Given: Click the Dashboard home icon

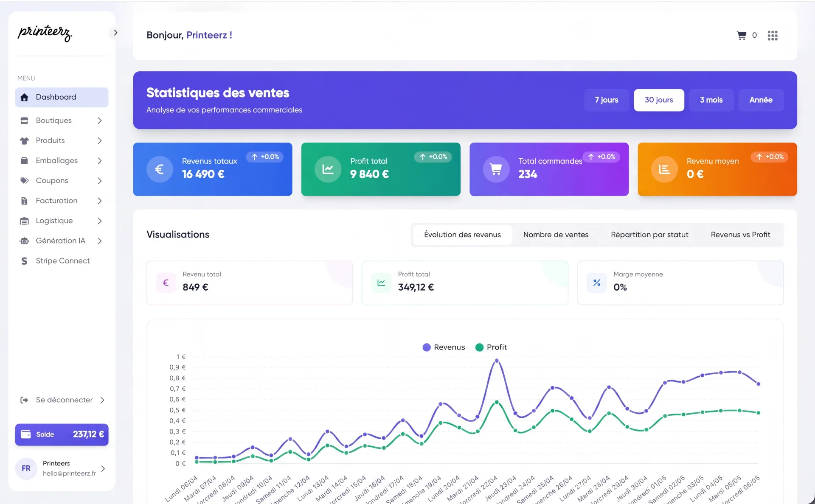Looking at the screenshot, I should 25,97.
